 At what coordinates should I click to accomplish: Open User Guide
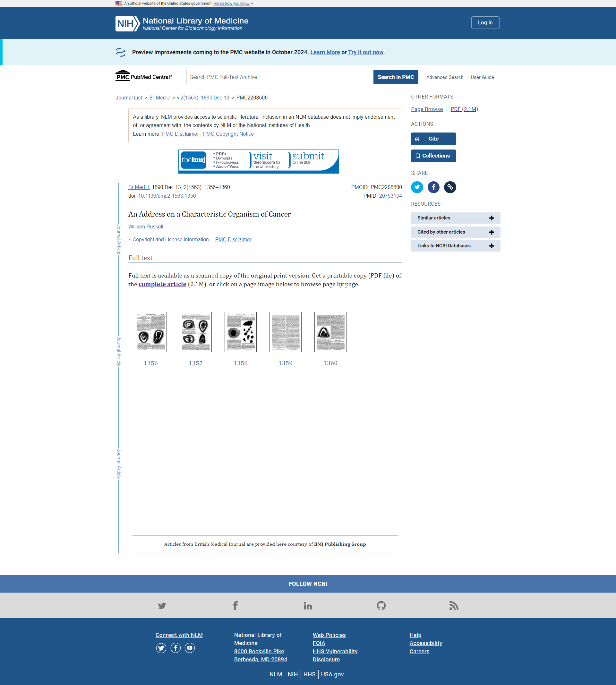(x=482, y=78)
